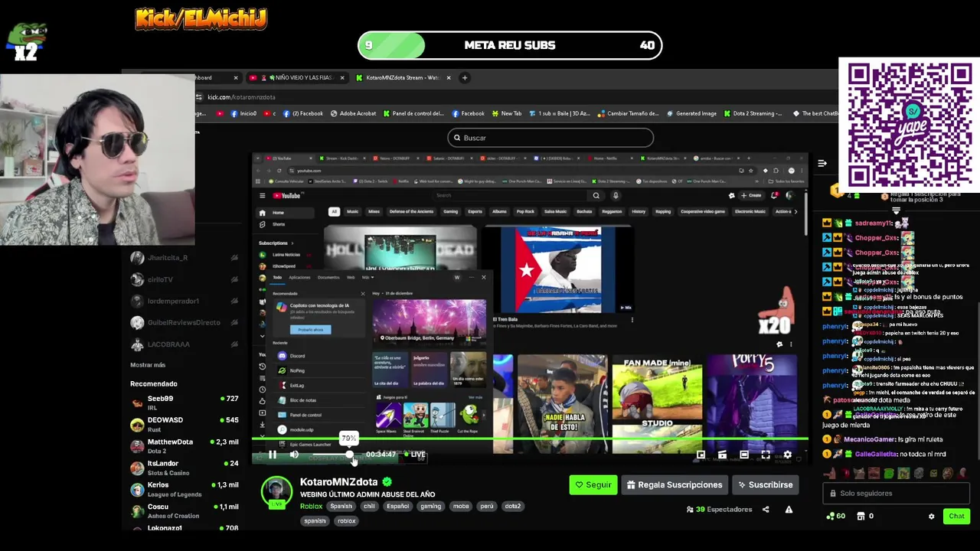Select the gaming tag
The image size is (980, 551).
pos(430,506)
